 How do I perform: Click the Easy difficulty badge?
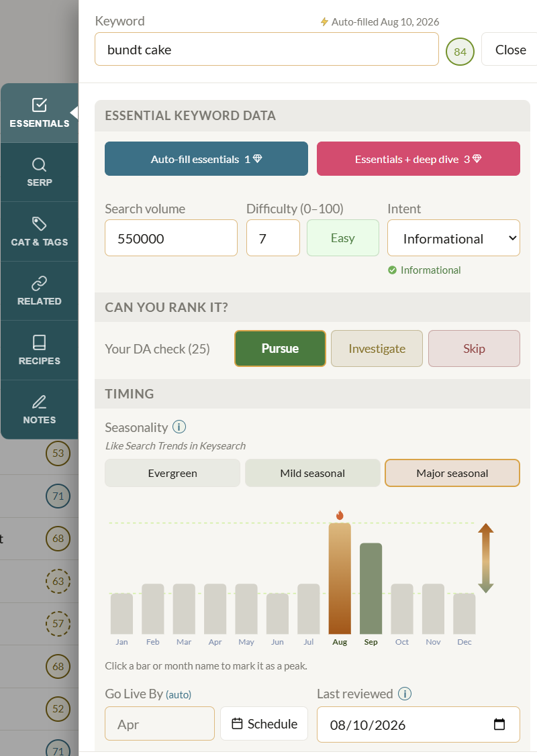click(342, 237)
